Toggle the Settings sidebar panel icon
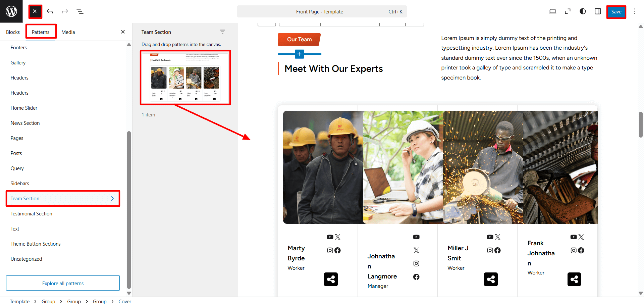The height and width of the screenshot is (306, 644). (x=598, y=11)
